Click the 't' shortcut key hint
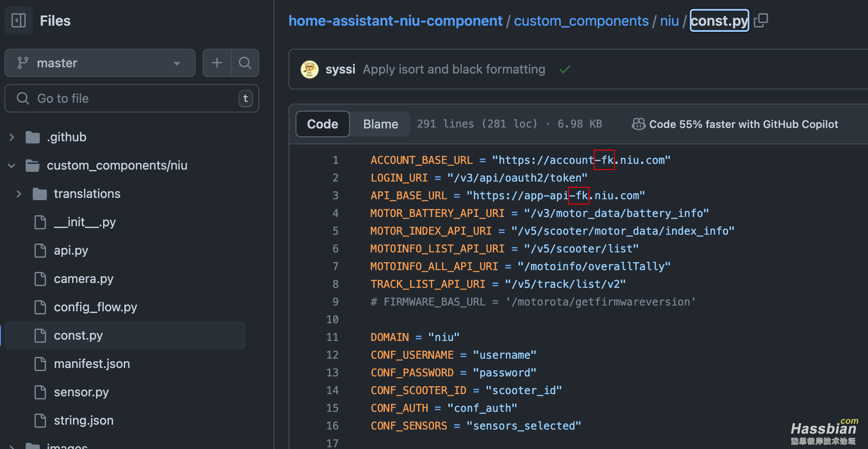 coord(246,98)
